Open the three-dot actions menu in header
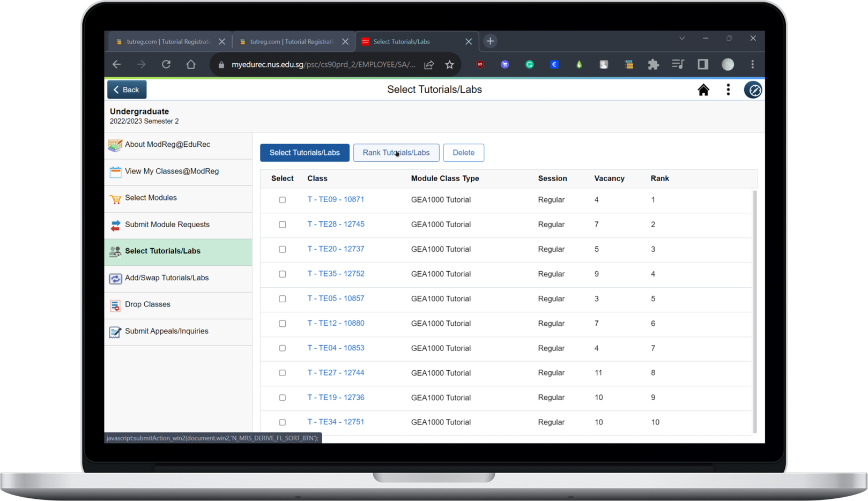The height and width of the screenshot is (501, 868). point(728,90)
